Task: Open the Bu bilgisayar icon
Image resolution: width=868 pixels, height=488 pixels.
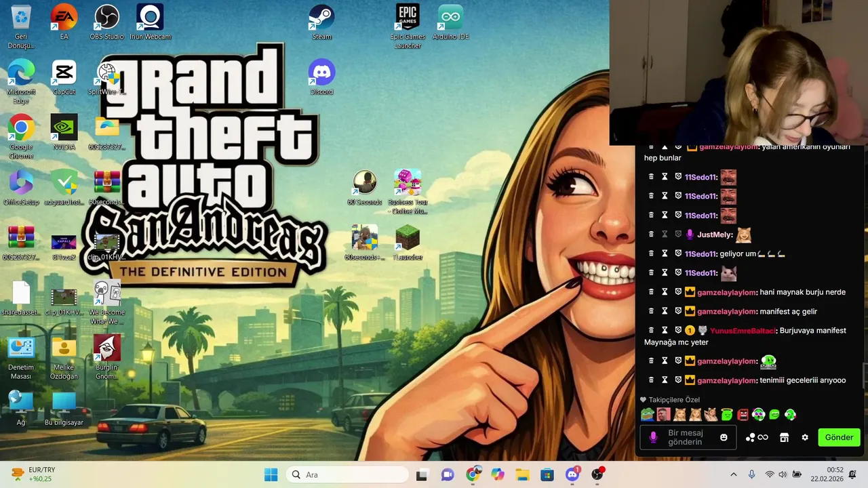Action: pos(64,408)
